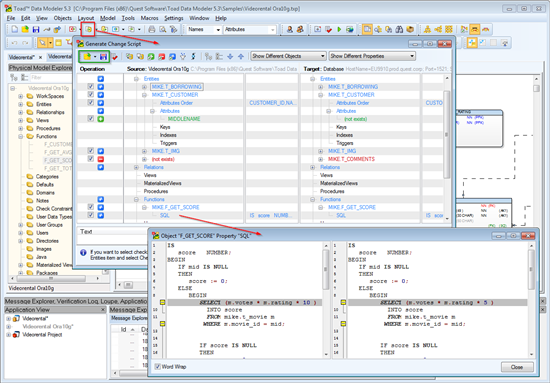Click the Load settings icon in Change Script dialog

(x=87, y=56)
